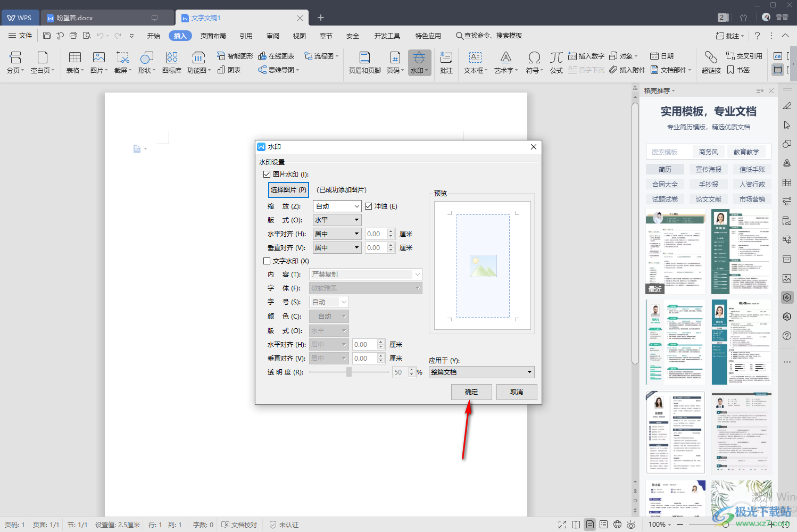Open the File (文件) menu
Screen dimensions: 797x532
(x=20, y=36)
